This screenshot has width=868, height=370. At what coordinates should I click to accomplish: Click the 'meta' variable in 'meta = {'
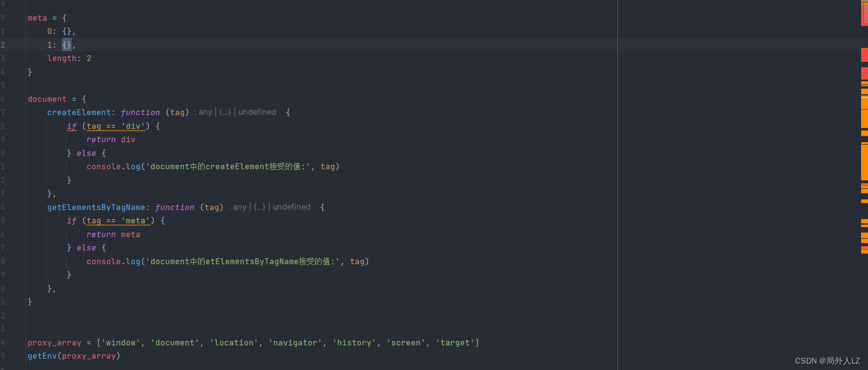pos(37,18)
